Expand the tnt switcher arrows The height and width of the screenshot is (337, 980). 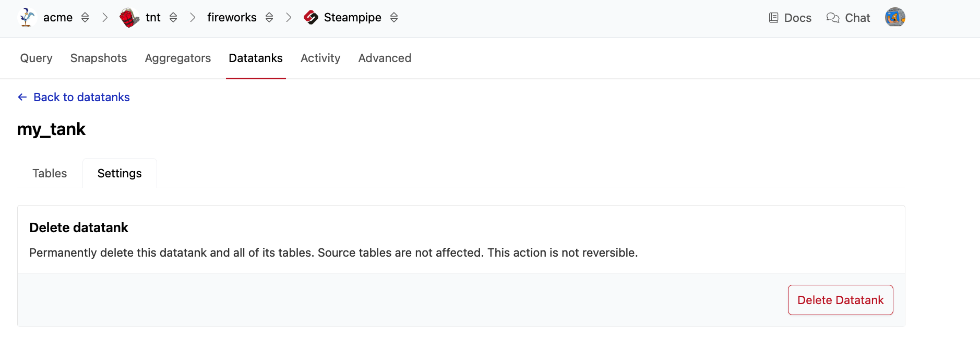click(173, 18)
